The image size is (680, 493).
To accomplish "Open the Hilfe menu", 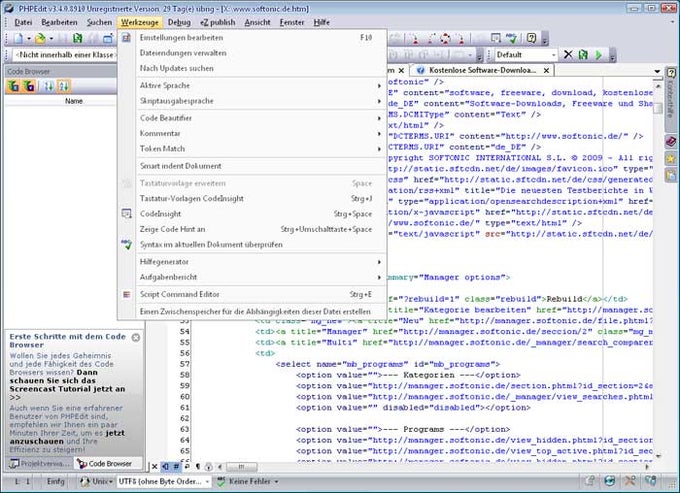I will click(x=321, y=22).
